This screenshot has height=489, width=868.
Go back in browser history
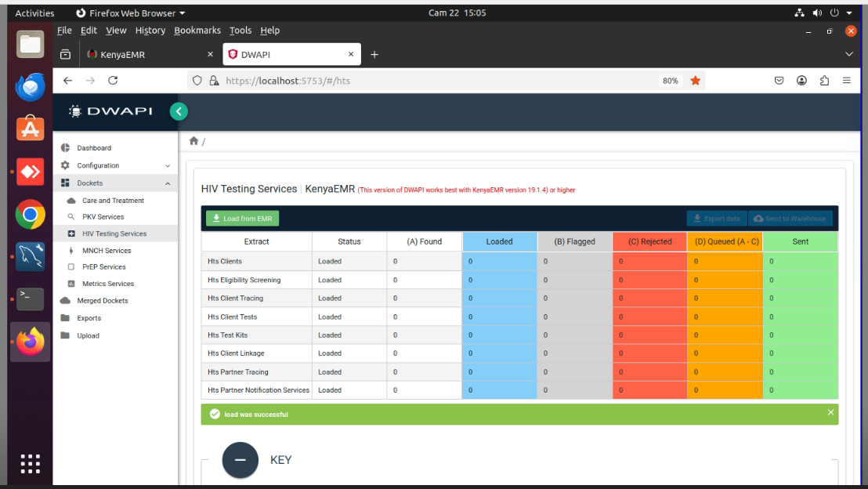tap(67, 81)
